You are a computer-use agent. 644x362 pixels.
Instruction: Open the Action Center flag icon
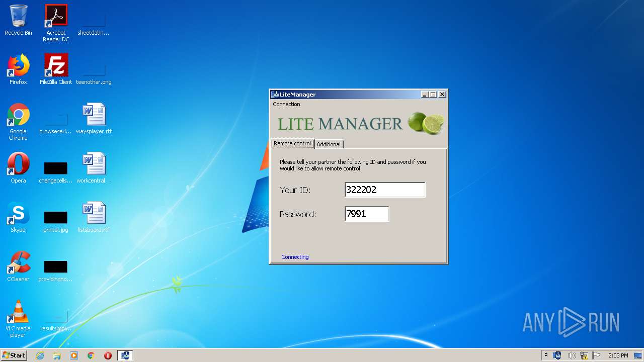coord(597,355)
